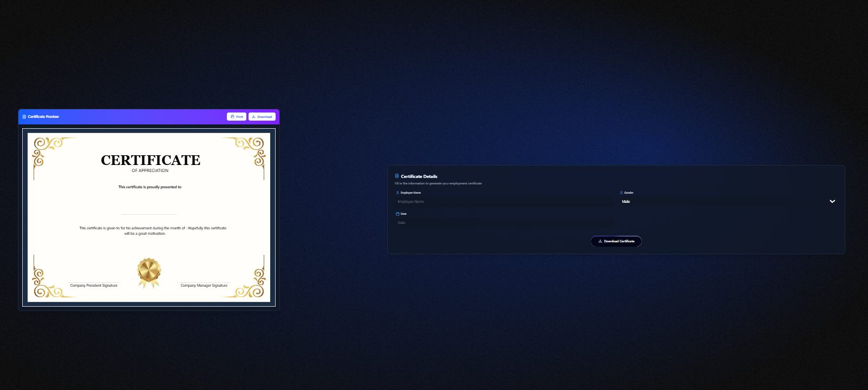868x390 pixels.
Task: Click the OF APPRECIATION subtitle
Action: point(150,170)
